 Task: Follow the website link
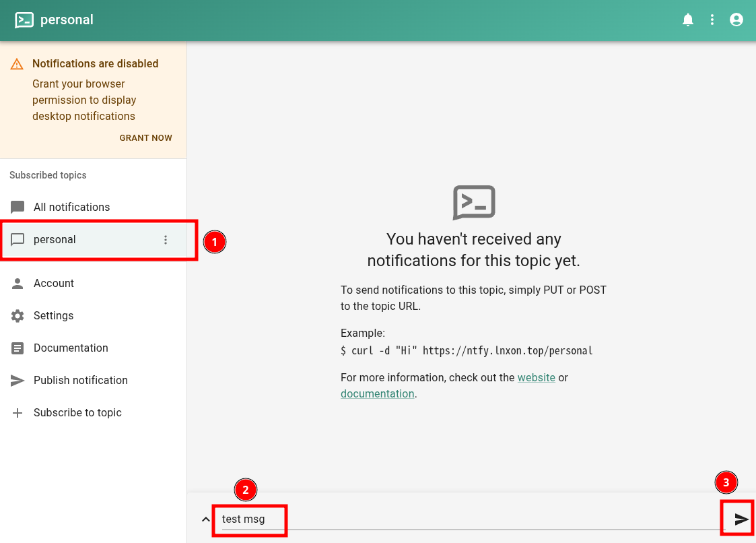(536, 378)
